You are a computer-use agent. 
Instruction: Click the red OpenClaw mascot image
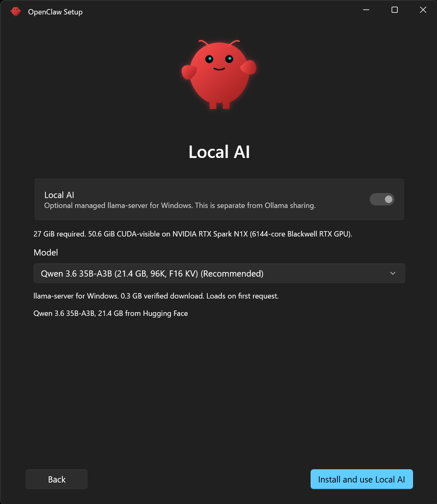point(219,74)
